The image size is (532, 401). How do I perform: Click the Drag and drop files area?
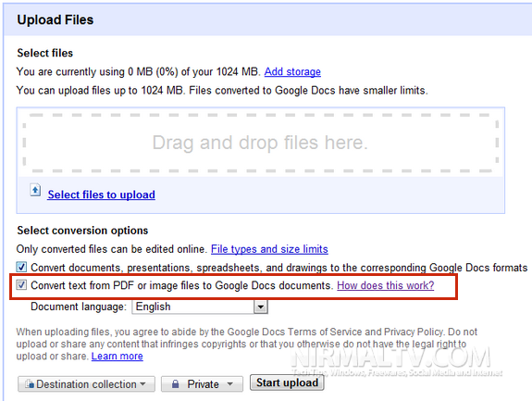[261, 143]
